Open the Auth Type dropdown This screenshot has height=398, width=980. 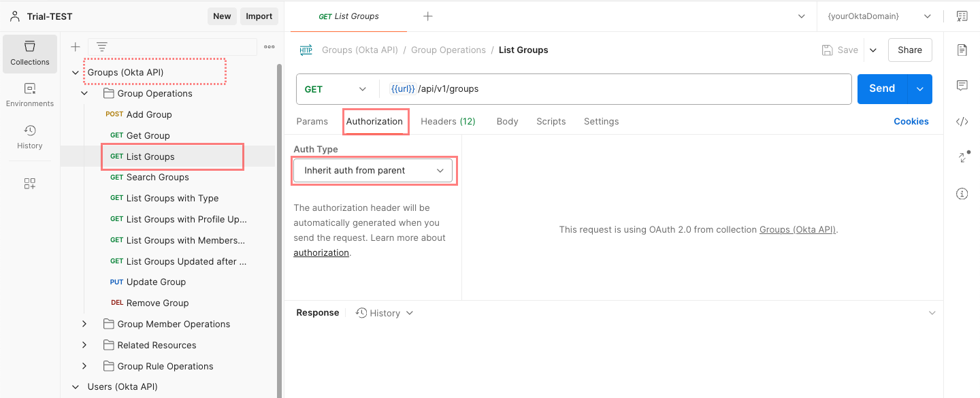[x=373, y=171]
